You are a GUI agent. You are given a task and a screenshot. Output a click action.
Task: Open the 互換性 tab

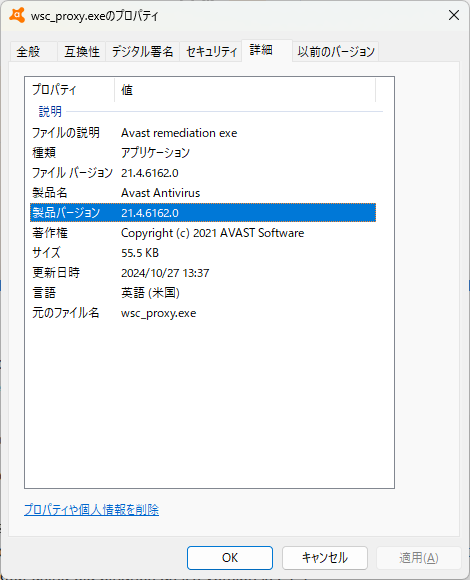coord(82,51)
